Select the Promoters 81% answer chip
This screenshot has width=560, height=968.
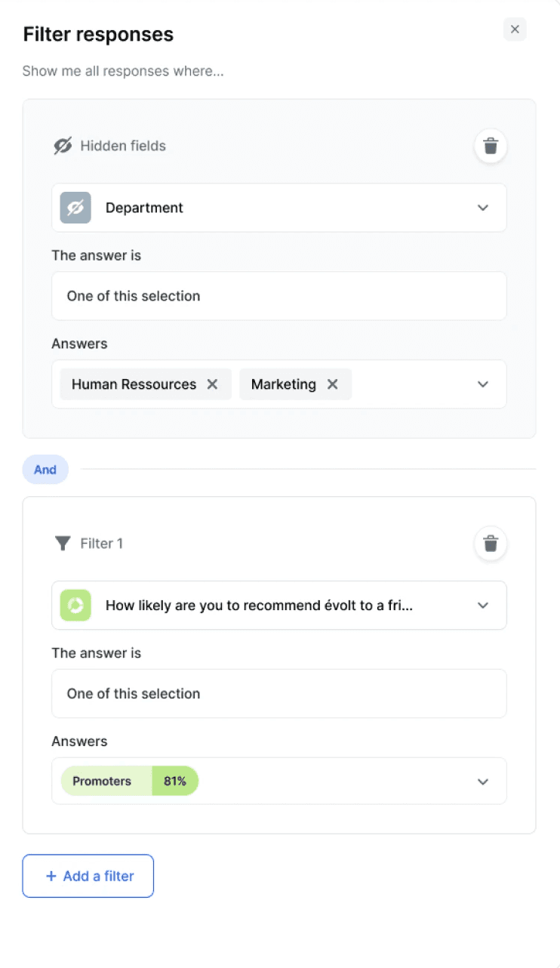(129, 781)
